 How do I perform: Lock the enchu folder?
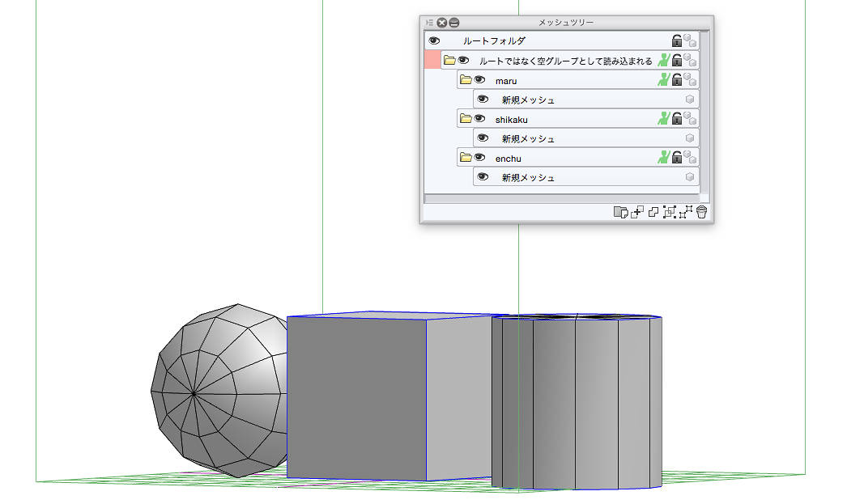[x=677, y=157]
